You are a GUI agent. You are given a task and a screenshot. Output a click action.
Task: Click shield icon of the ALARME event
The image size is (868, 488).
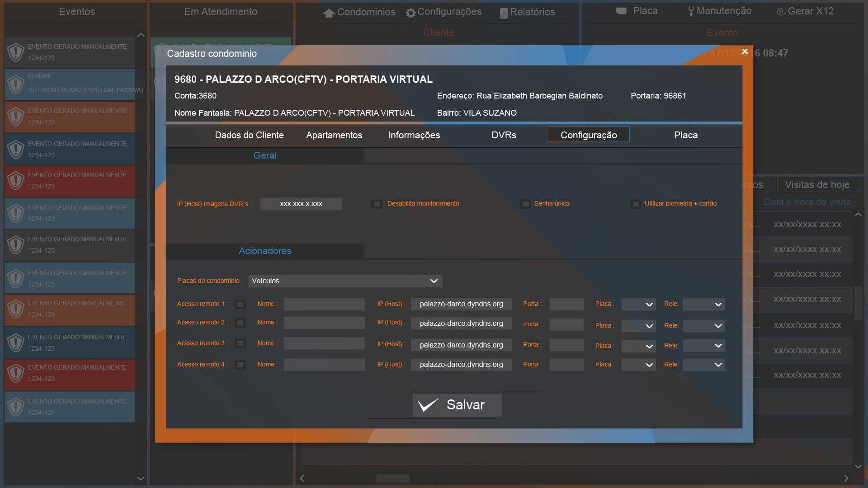coord(16,84)
